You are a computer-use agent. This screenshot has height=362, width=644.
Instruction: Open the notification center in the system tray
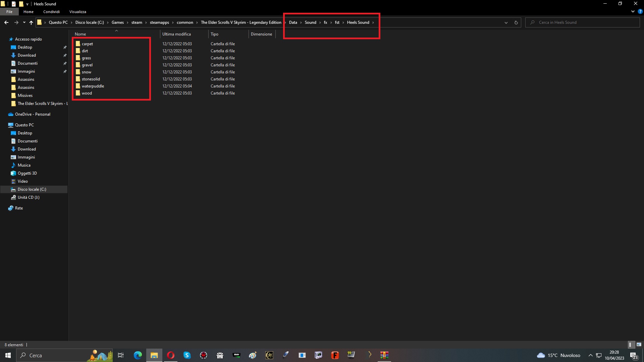(x=634, y=355)
